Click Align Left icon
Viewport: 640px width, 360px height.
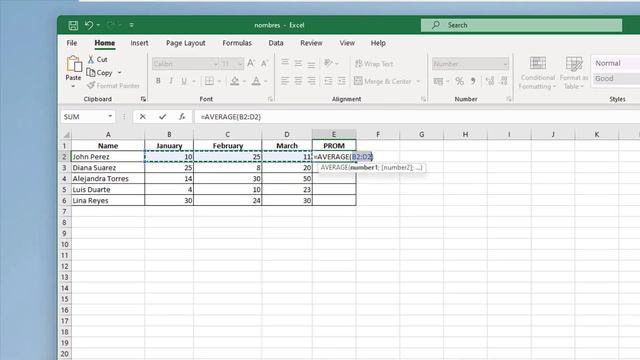(285, 81)
